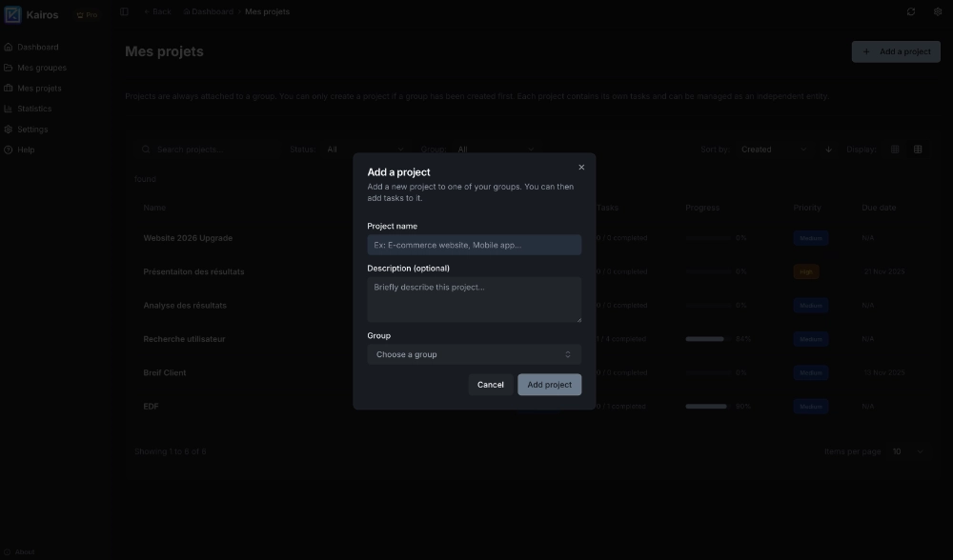
Task: Collapse the sidebar with the panel toggle icon
Action: pos(123,11)
